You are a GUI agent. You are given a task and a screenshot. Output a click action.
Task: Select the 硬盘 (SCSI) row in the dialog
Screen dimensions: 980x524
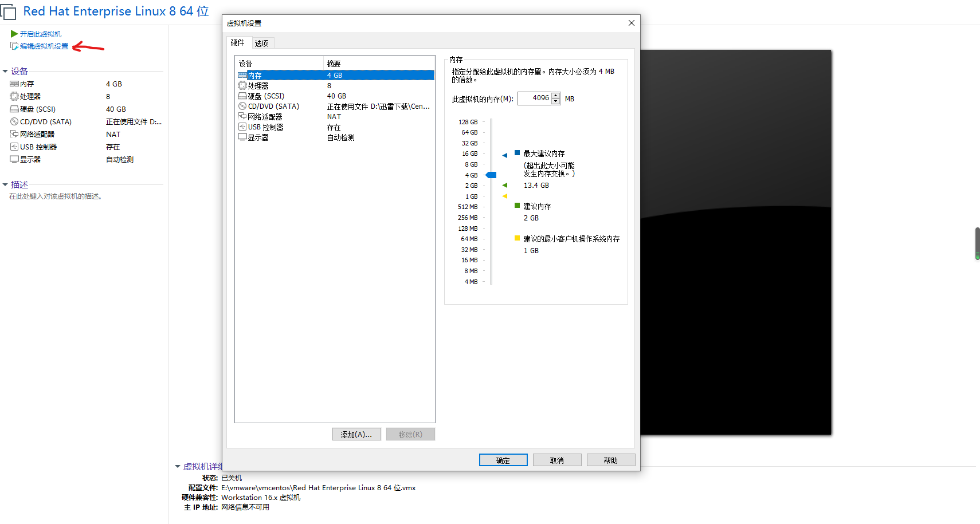[x=335, y=96]
